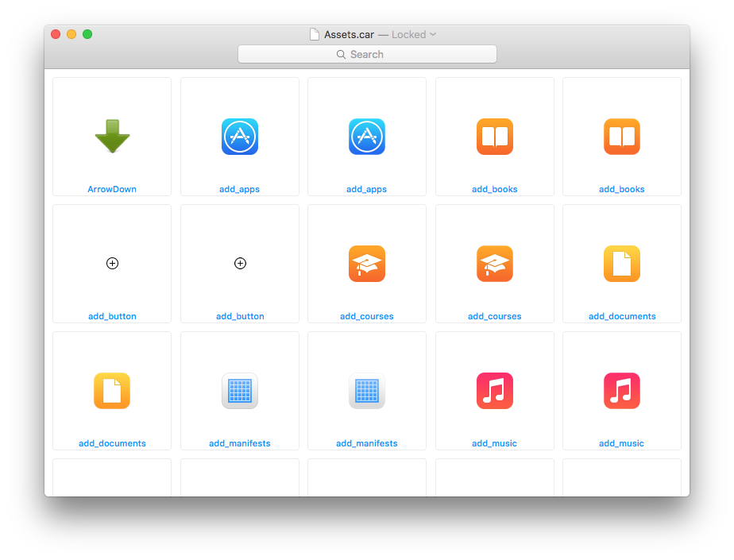Click add_music label in tile below add_documents
This screenshot has height=560, width=734.
click(622, 443)
